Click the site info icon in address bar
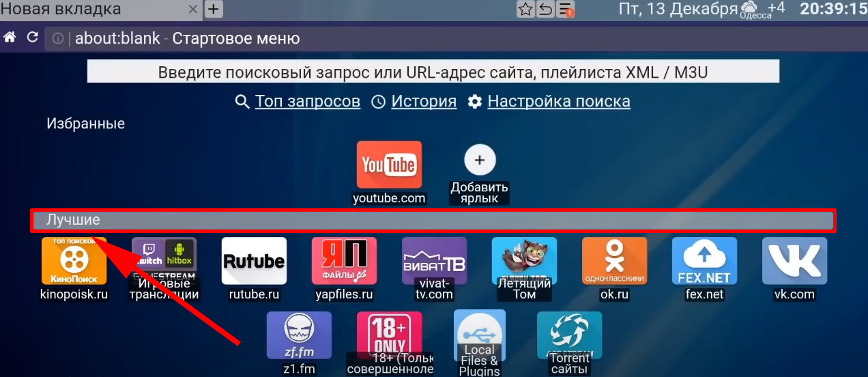The width and height of the screenshot is (868, 377). pyautogui.click(x=59, y=39)
